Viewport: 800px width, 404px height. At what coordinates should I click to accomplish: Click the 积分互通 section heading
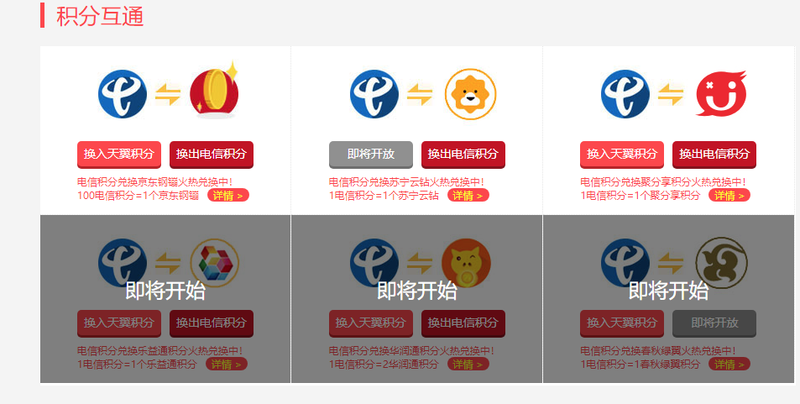tap(100, 16)
